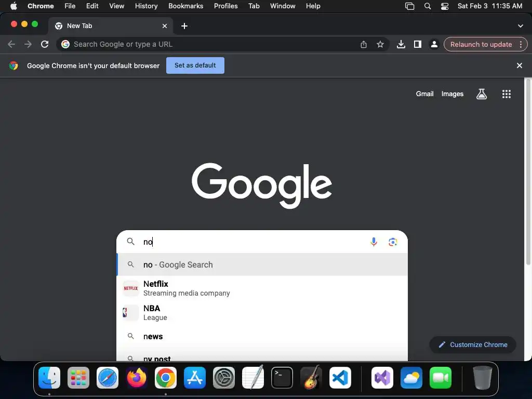The height and width of the screenshot is (399, 532).
Task: Open the Window menu
Action: tap(283, 6)
